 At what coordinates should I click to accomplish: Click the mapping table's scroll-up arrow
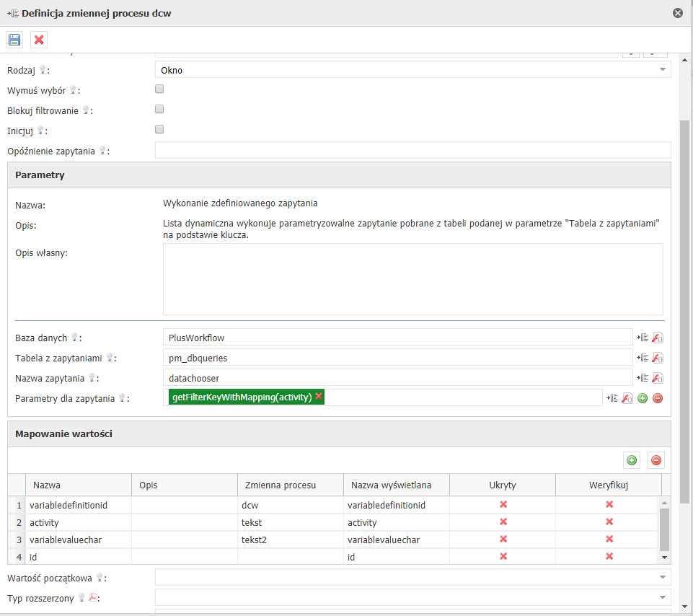tap(664, 503)
